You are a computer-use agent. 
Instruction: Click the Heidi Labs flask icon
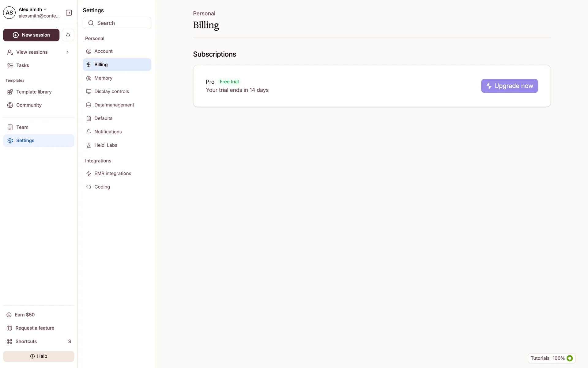[89, 145]
